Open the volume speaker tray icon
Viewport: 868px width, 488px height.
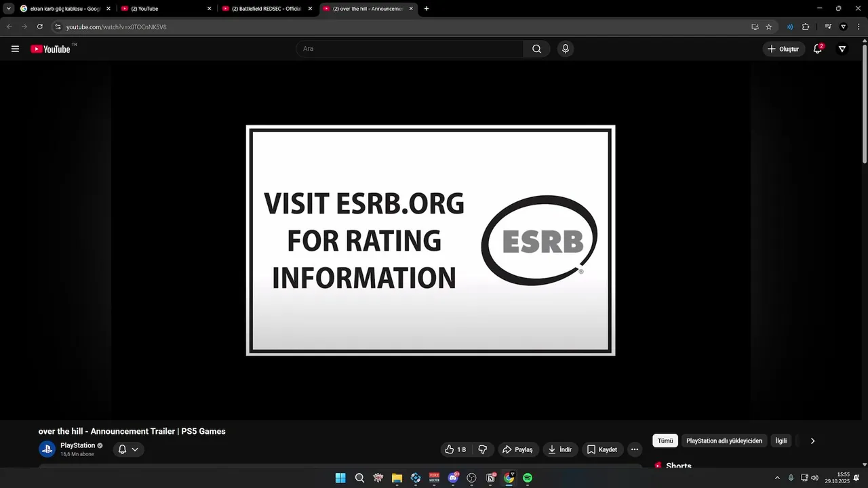814,478
